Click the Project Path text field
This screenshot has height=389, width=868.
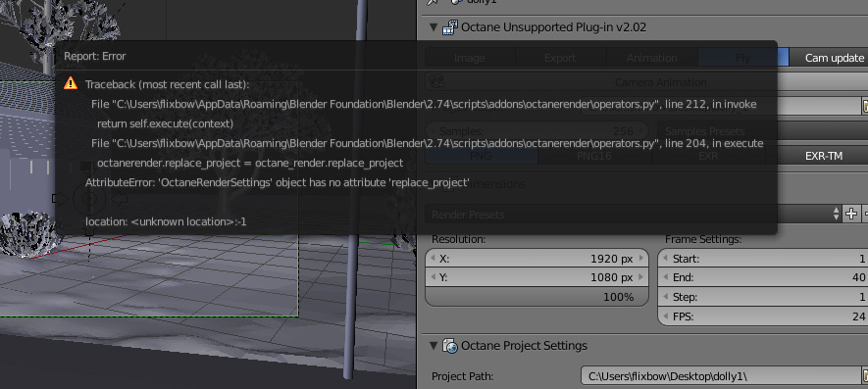[x=720, y=376]
